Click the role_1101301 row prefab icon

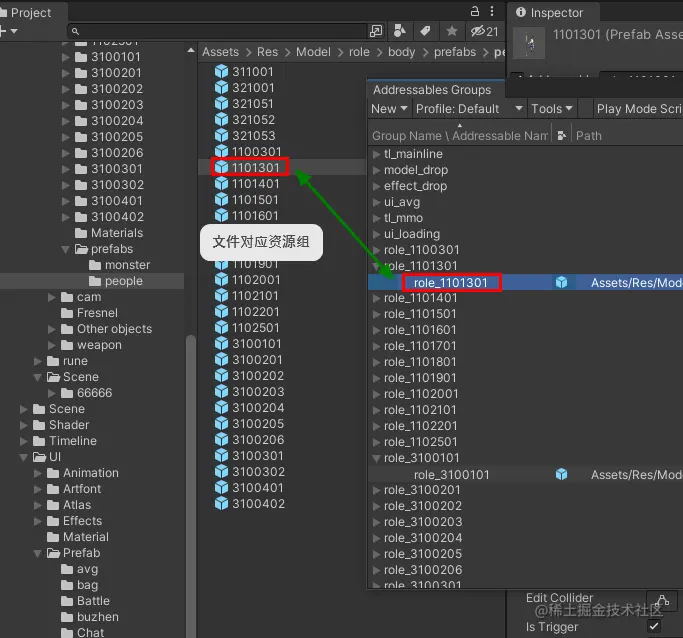561,283
